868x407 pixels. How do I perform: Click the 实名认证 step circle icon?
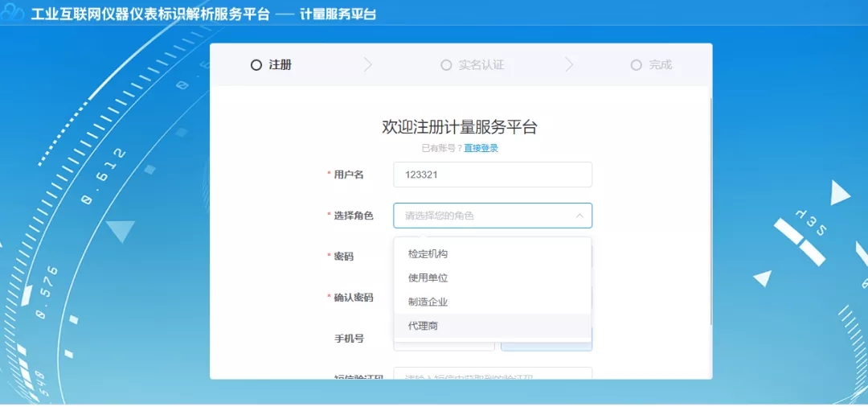[x=446, y=65]
